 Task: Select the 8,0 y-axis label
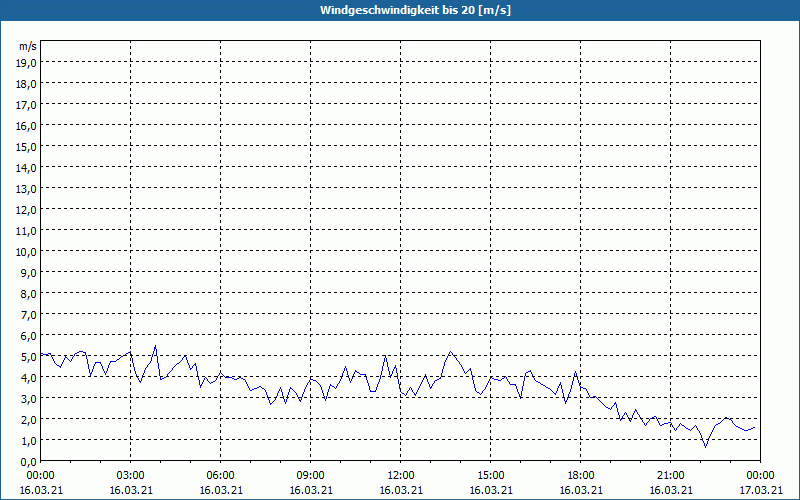click(x=29, y=294)
